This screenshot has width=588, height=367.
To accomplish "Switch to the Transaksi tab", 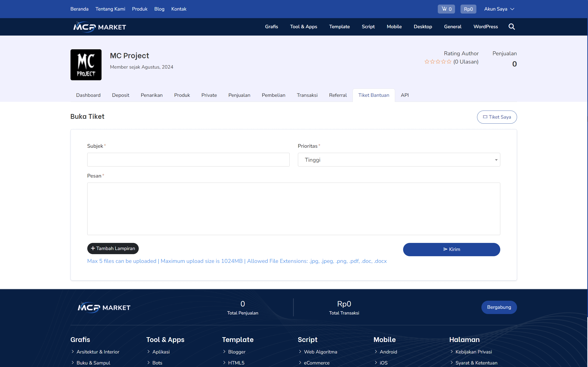I will 307,95.
